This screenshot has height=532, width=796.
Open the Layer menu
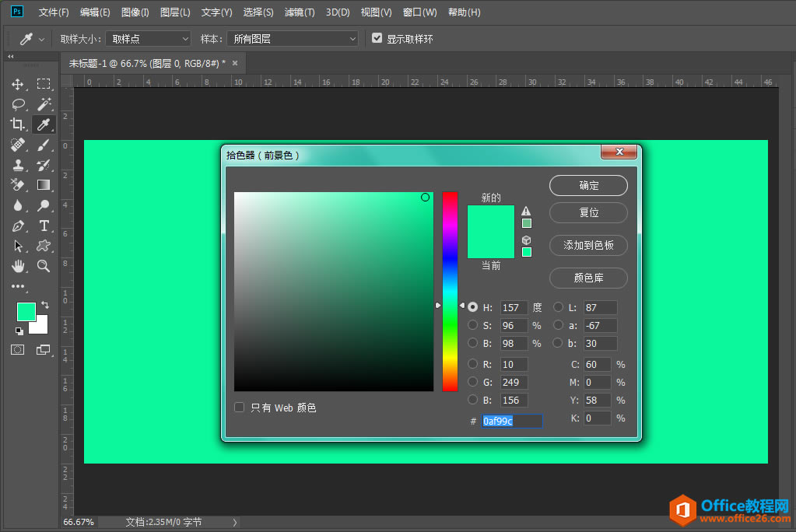coord(175,12)
